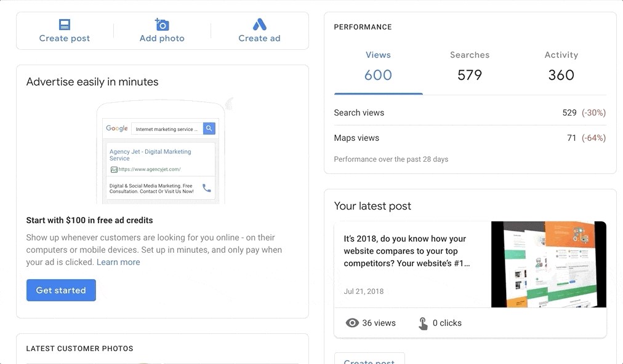Click the 360 activity count

(561, 75)
